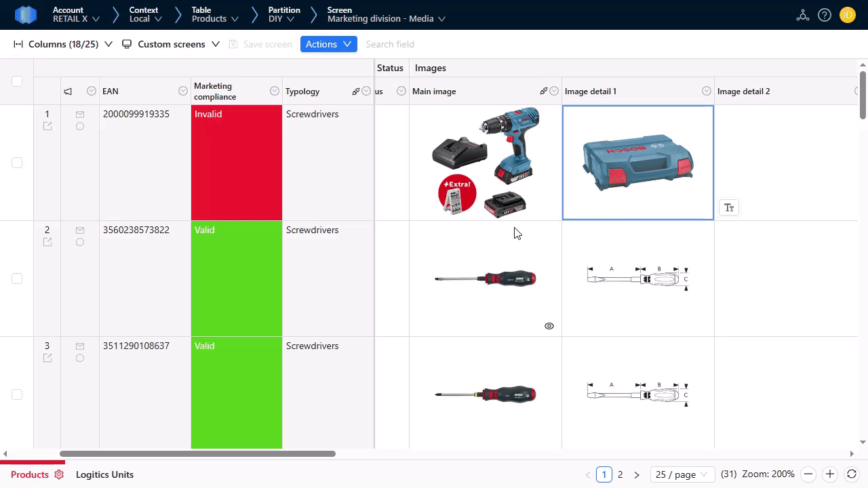Click the user avatar icon
Screen dimensions: 868x488
(847, 15)
